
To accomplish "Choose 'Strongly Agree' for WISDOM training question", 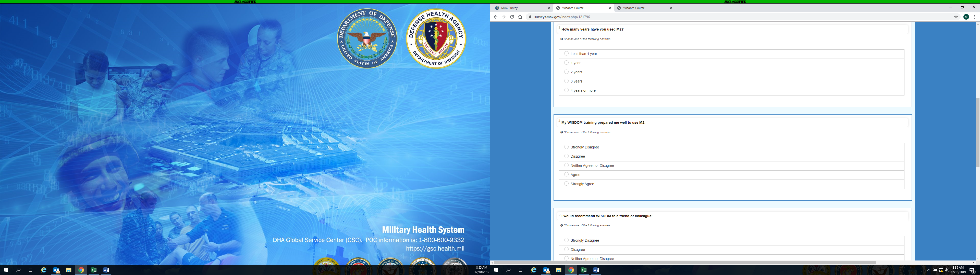I will (x=567, y=183).
